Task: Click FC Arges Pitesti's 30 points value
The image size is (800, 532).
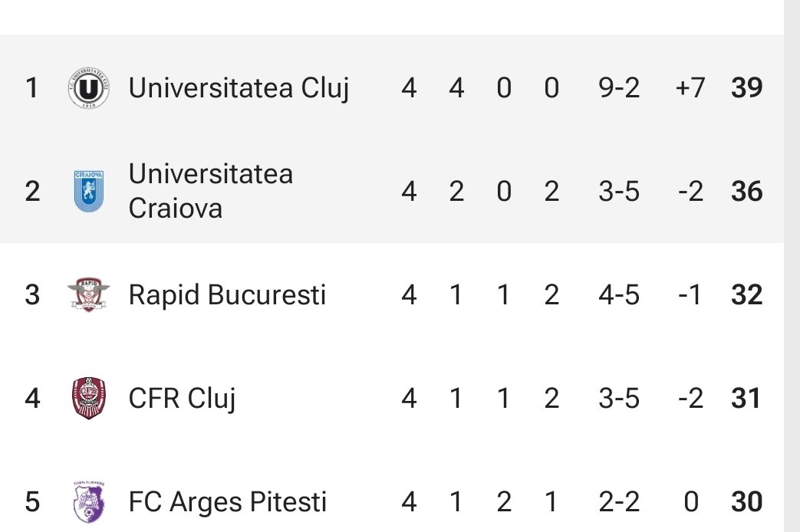Action: [x=746, y=503]
